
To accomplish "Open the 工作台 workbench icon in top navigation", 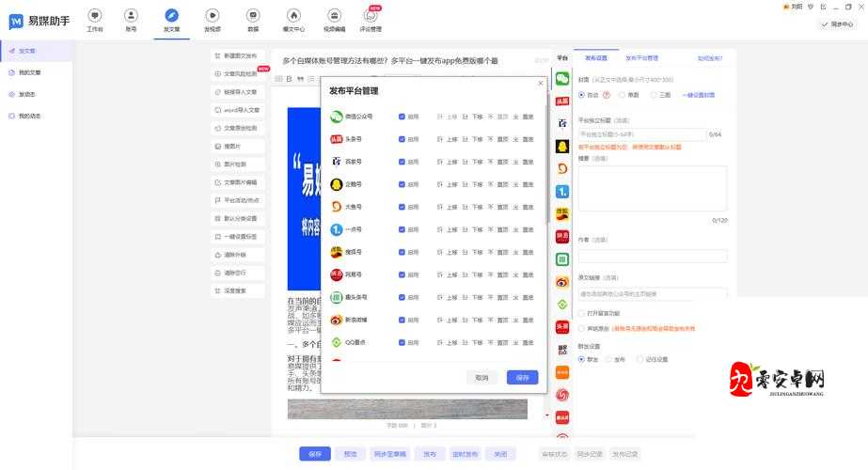I will [95, 16].
